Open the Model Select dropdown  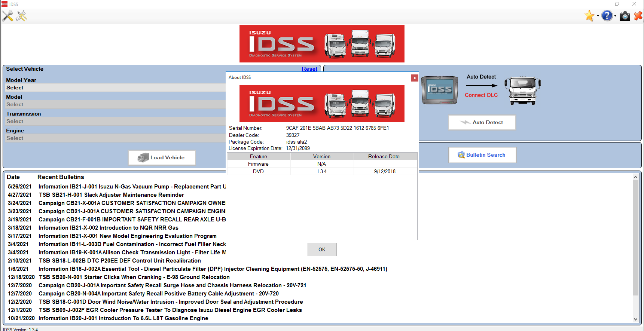pos(116,104)
